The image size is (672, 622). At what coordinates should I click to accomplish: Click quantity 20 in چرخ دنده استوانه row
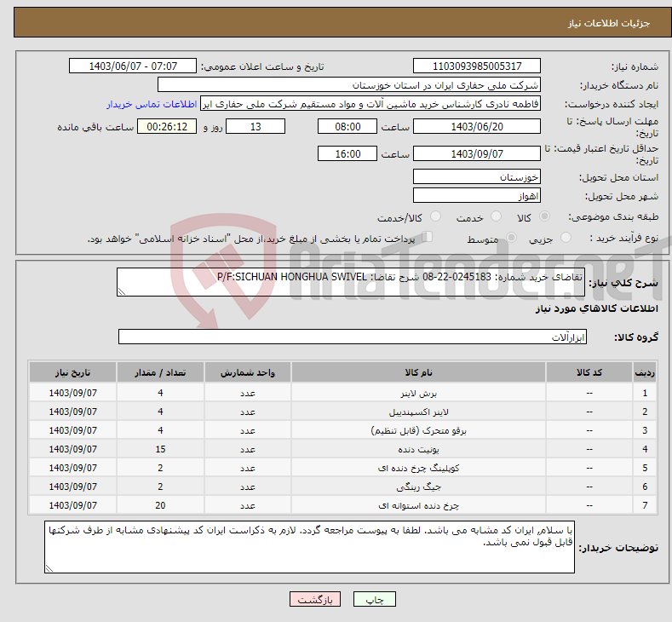click(160, 505)
